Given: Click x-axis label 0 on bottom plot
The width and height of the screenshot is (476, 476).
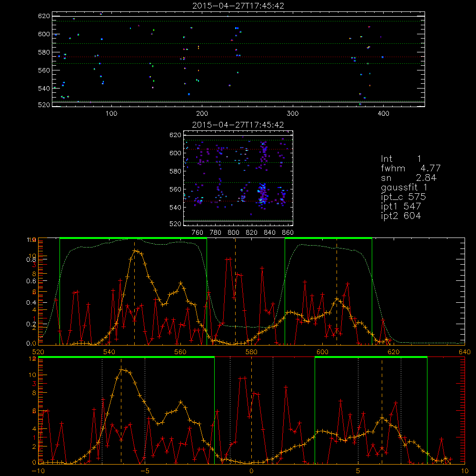Looking at the screenshot, I should point(251,471).
